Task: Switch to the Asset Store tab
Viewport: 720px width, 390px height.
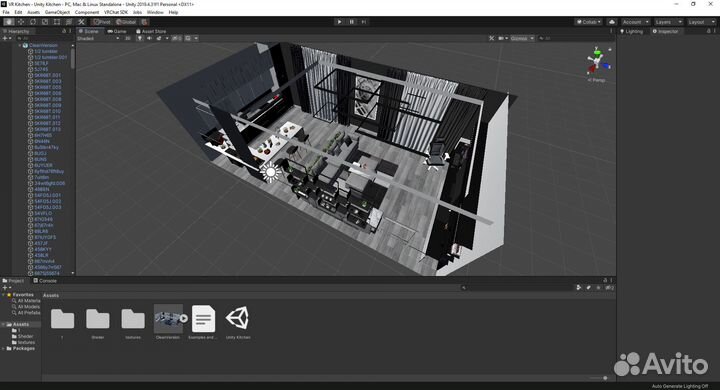Action: [x=151, y=31]
